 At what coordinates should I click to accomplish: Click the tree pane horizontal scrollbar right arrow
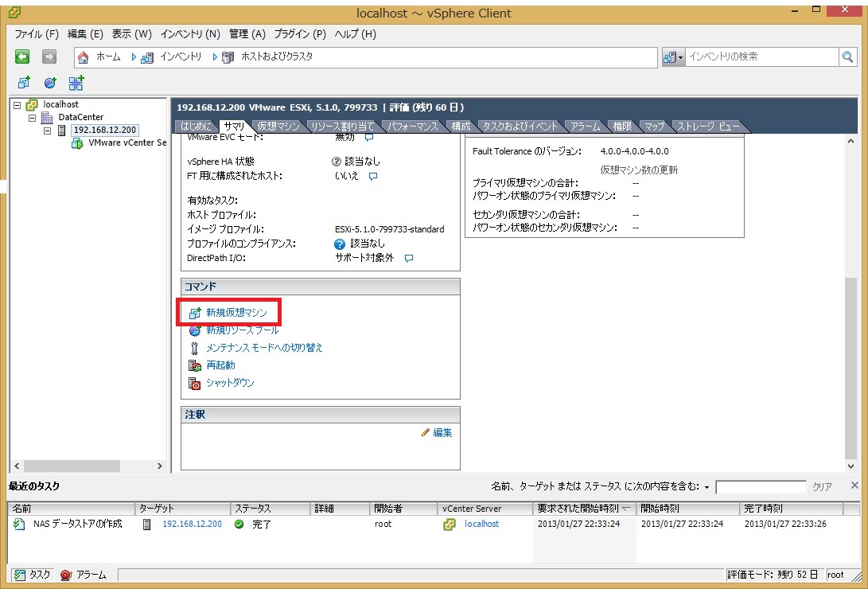click(159, 466)
